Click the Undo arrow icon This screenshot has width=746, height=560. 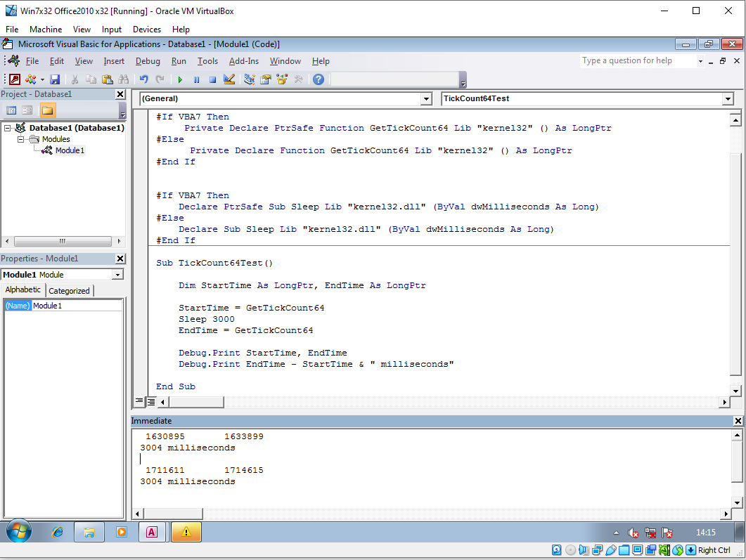[143, 79]
